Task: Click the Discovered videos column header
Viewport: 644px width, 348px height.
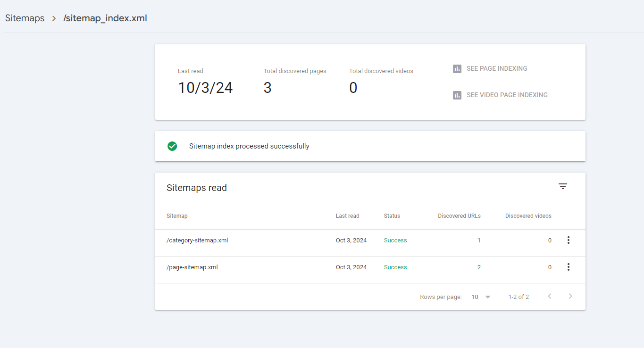Action: [528, 216]
